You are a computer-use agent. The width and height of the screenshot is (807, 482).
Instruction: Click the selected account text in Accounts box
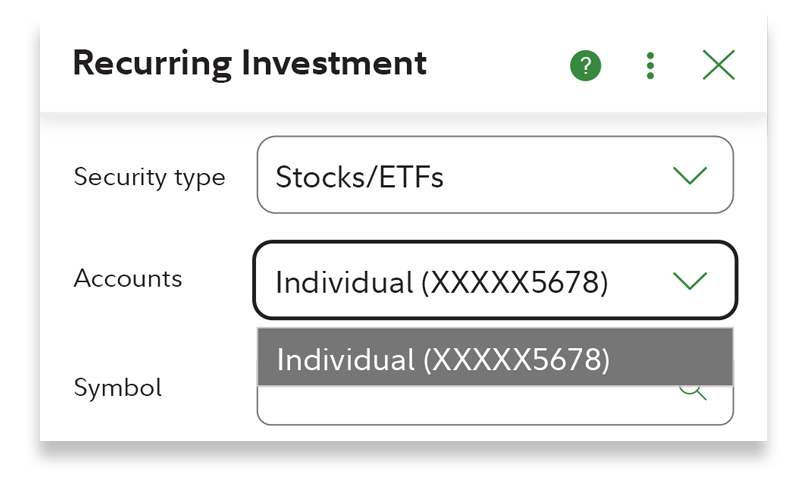(x=441, y=282)
